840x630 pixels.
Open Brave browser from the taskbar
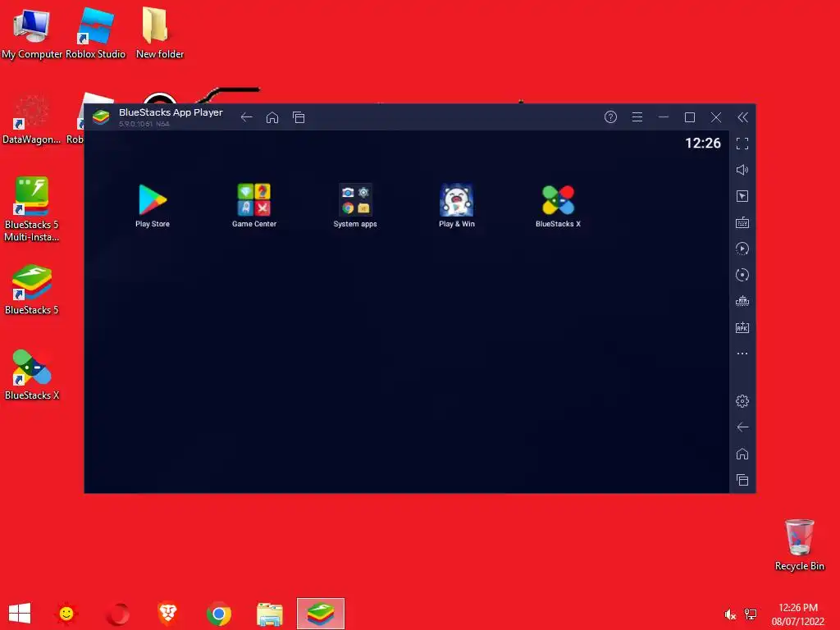[x=167, y=614]
